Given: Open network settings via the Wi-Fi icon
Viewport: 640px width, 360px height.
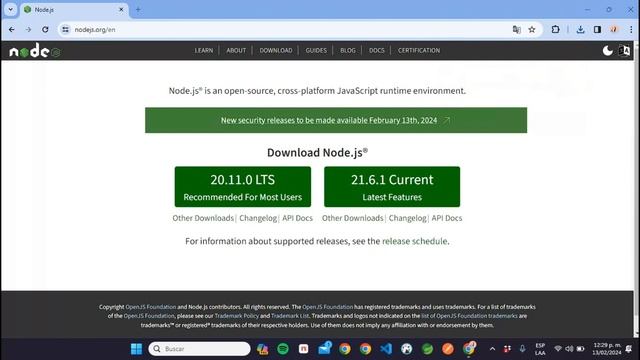Looking at the screenshot, I should [x=558, y=349].
